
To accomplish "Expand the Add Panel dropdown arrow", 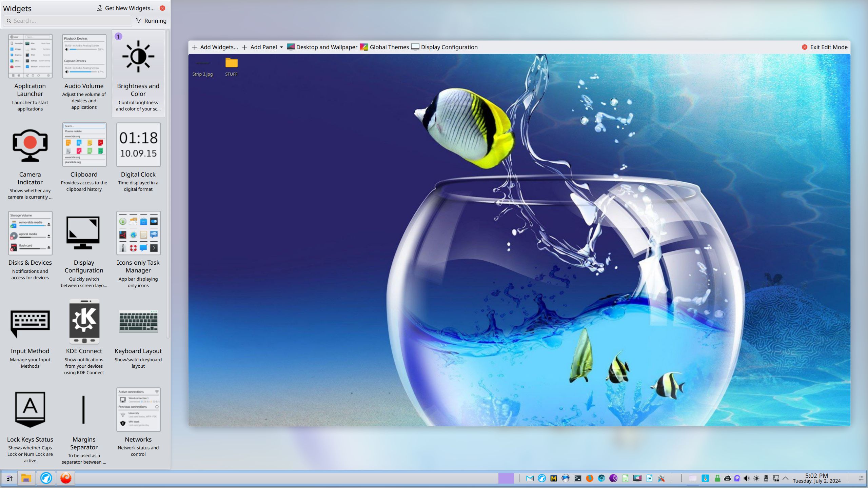I will (x=281, y=47).
